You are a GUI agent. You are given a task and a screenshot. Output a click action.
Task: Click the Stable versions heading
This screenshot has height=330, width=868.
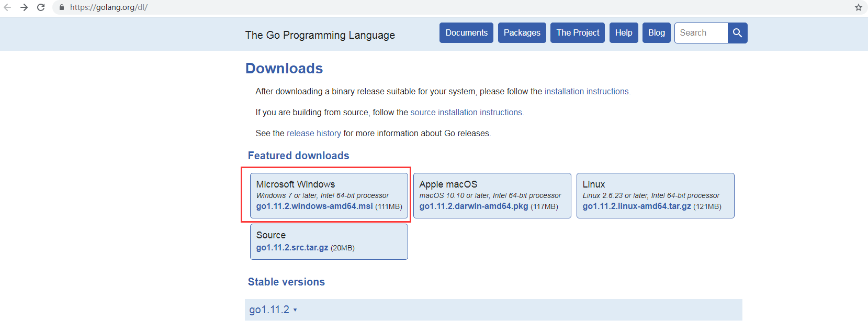click(x=286, y=282)
